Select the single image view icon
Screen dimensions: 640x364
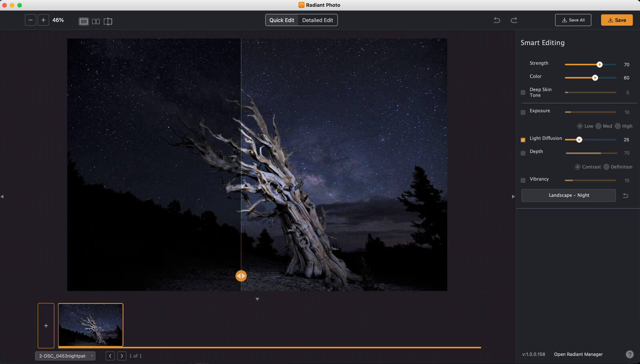(x=84, y=21)
